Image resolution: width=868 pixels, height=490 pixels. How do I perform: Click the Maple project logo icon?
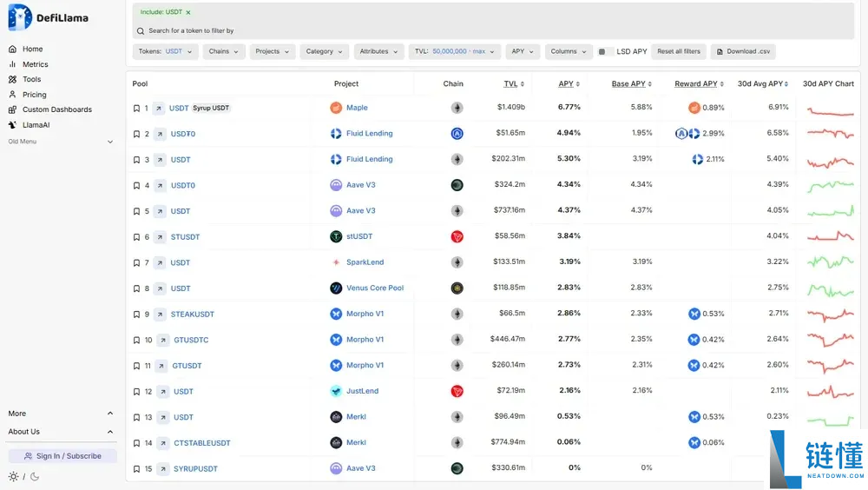point(336,108)
